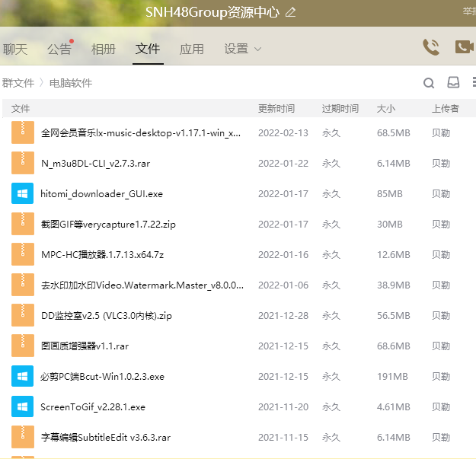
Task: Click size 30MB of verycapture zip
Action: click(x=390, y=225)
